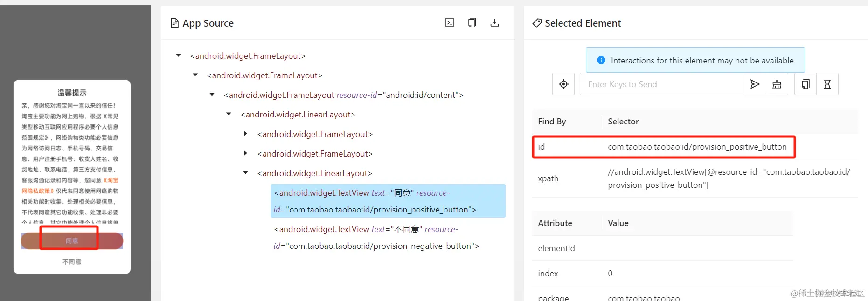Select the provision_negative_button TextView node

point(376,237)
